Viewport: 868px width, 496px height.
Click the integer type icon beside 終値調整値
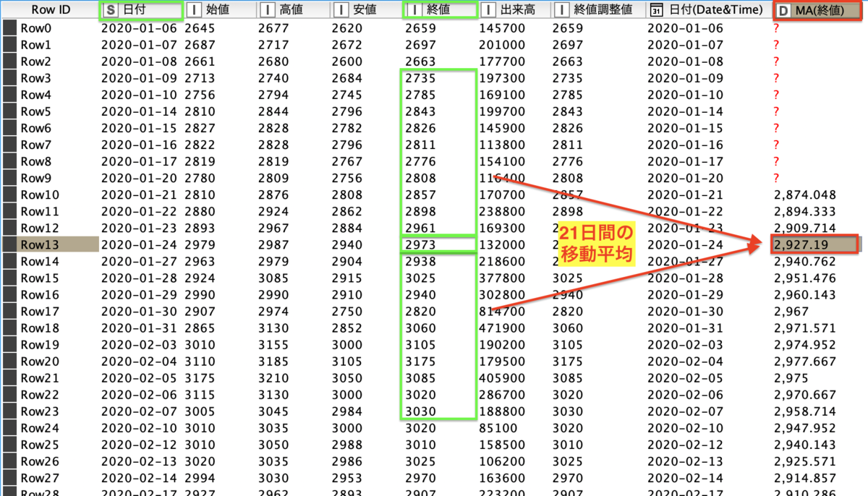pyautogui.click(x=562, y=10)
